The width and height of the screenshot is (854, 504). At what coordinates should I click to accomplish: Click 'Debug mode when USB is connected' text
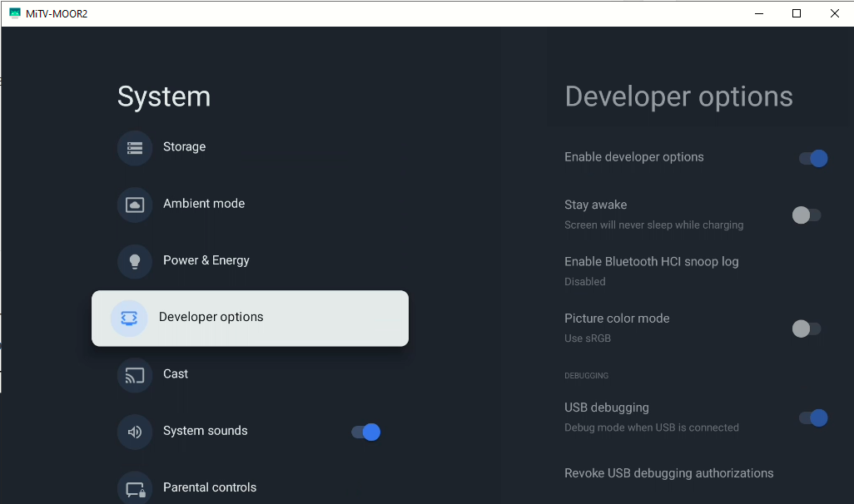pyautogui.click(x=652, y=427)
